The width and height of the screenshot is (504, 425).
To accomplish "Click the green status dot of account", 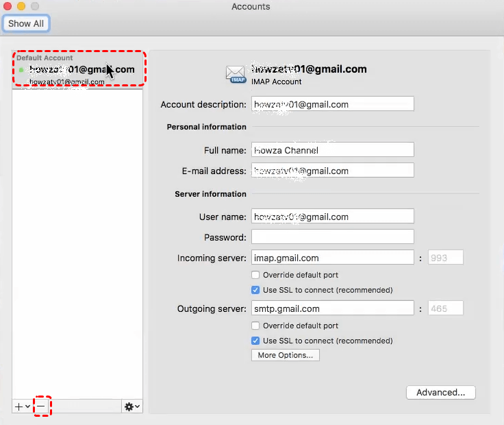I will tap(21, 69).
